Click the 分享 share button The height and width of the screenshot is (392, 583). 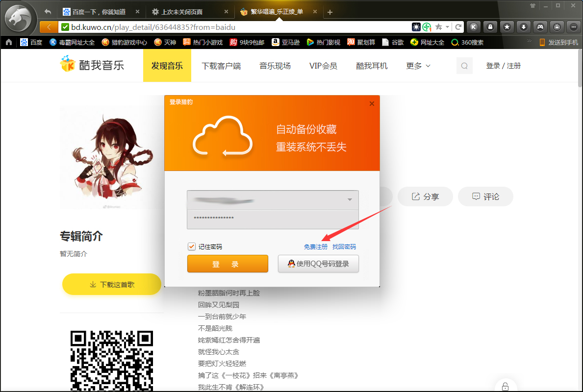click(425, 196)
